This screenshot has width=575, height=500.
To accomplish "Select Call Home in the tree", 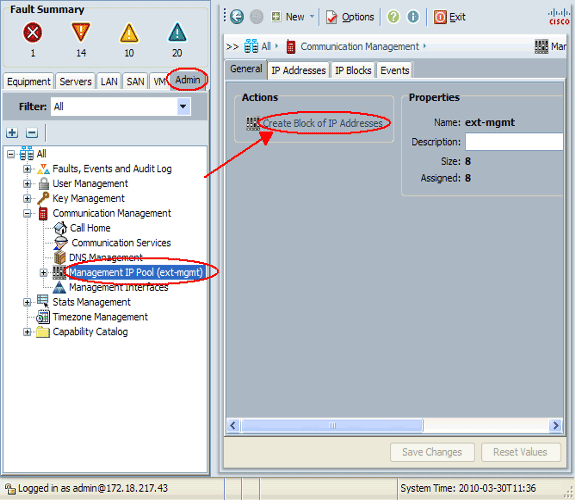I will [90, 228].
